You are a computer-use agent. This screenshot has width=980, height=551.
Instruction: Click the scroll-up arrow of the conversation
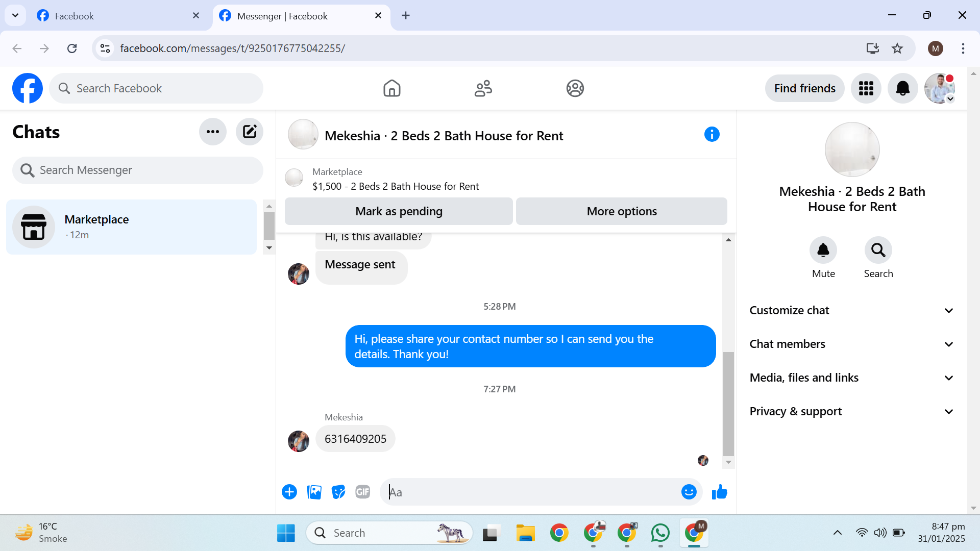tap(728, 240)
